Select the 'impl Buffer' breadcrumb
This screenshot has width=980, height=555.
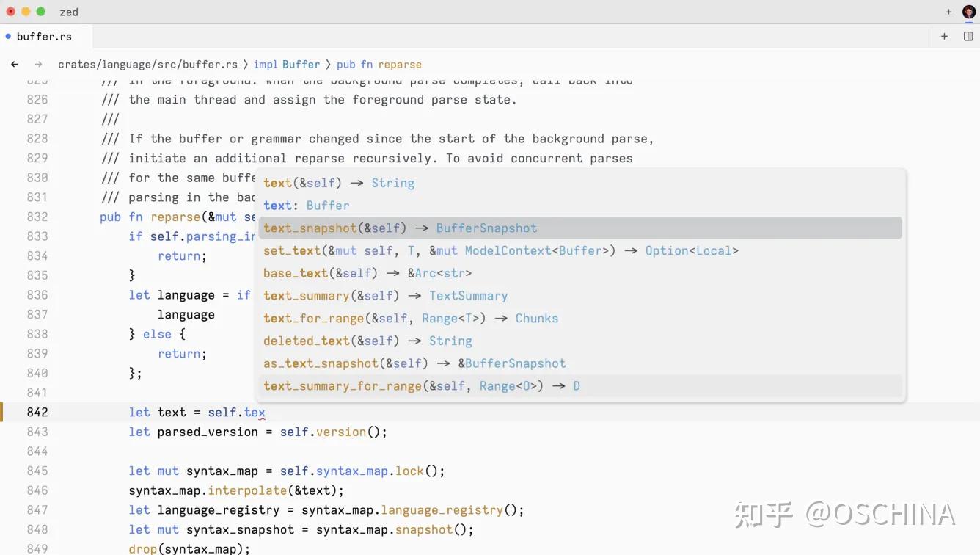point(287,65)
